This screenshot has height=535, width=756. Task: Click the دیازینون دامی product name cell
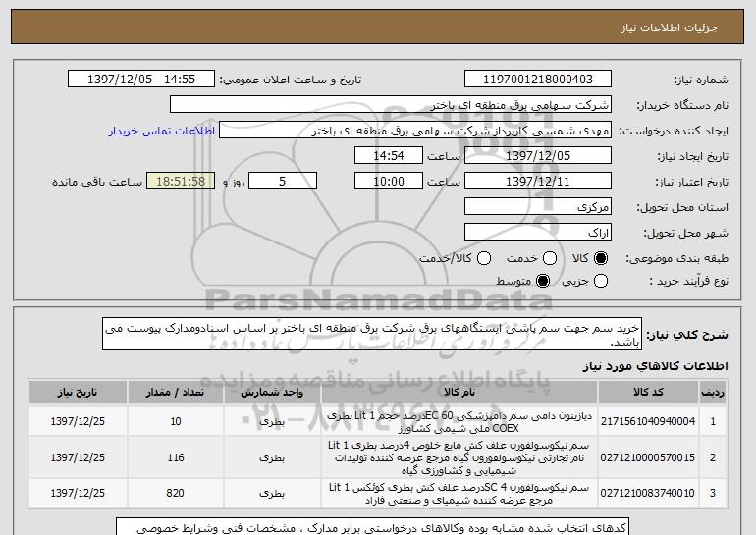tap(459, 422)
